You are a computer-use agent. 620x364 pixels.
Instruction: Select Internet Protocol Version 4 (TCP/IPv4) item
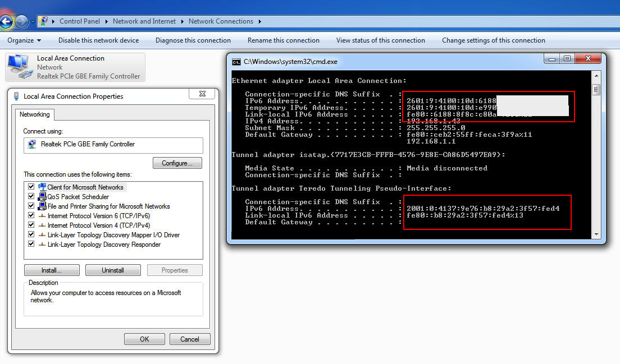(99, 225)
